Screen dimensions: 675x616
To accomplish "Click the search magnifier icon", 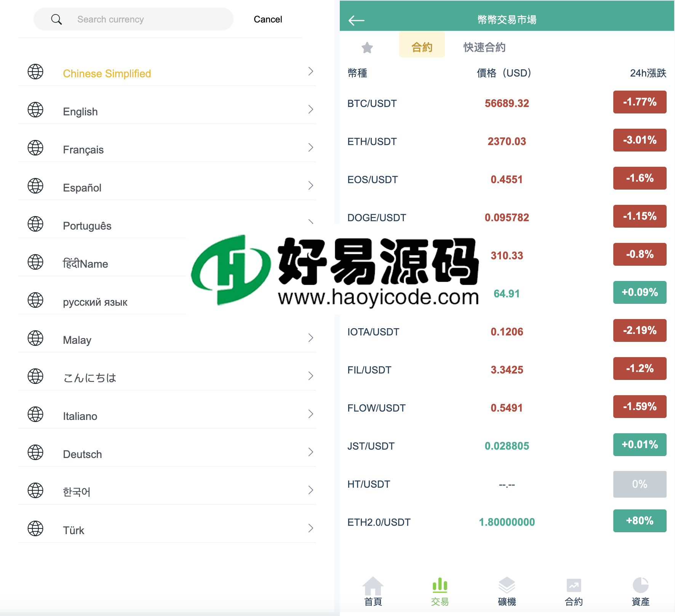I will click(x=56, y=19).
